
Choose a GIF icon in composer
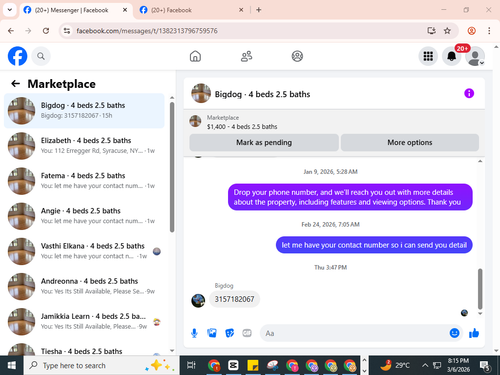(247, 333)
